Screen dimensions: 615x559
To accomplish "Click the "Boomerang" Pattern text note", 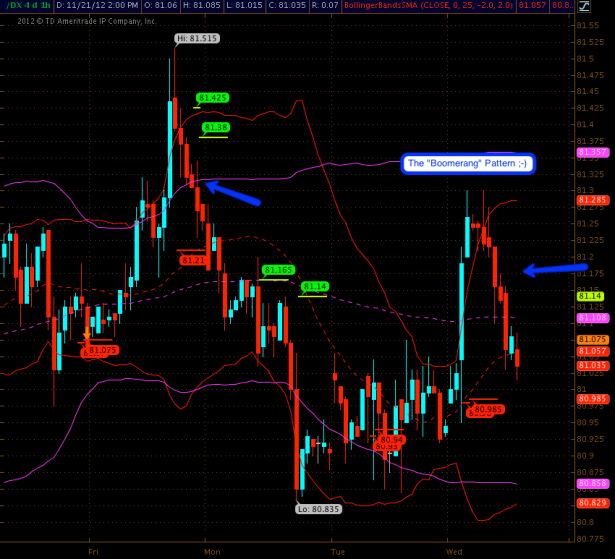I will click(x=468, y=163).
